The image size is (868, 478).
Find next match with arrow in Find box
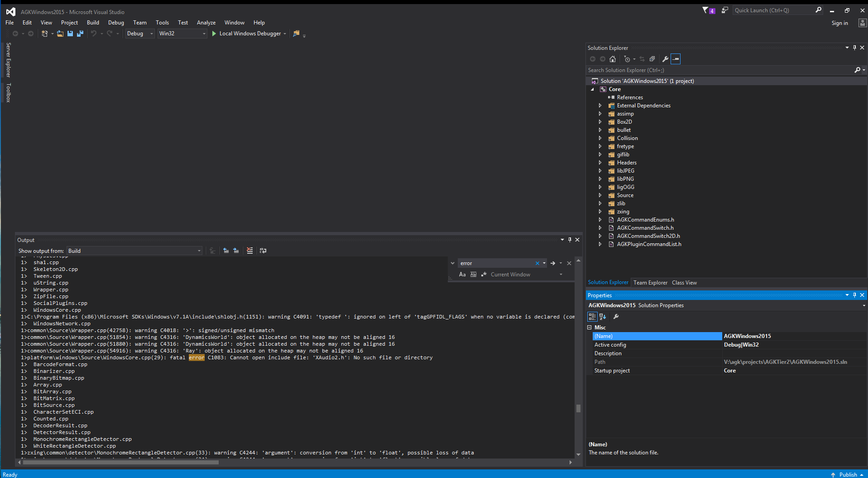click(553, 263)
